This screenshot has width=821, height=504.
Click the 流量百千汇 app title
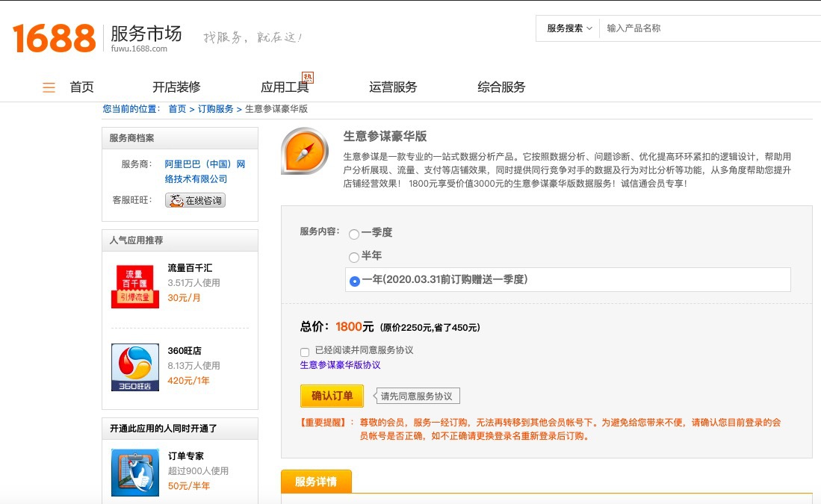tap(190, 268)
